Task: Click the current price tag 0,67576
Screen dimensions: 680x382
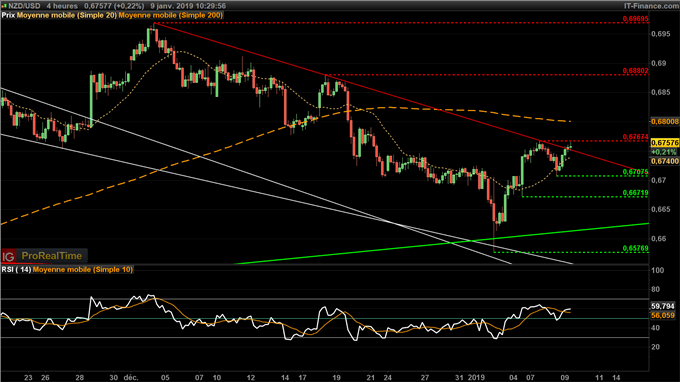Action: pos(665,143)
